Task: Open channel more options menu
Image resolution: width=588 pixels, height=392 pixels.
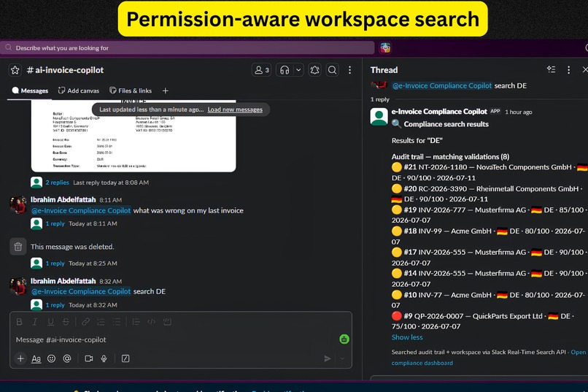Action: tap(350, 70)
